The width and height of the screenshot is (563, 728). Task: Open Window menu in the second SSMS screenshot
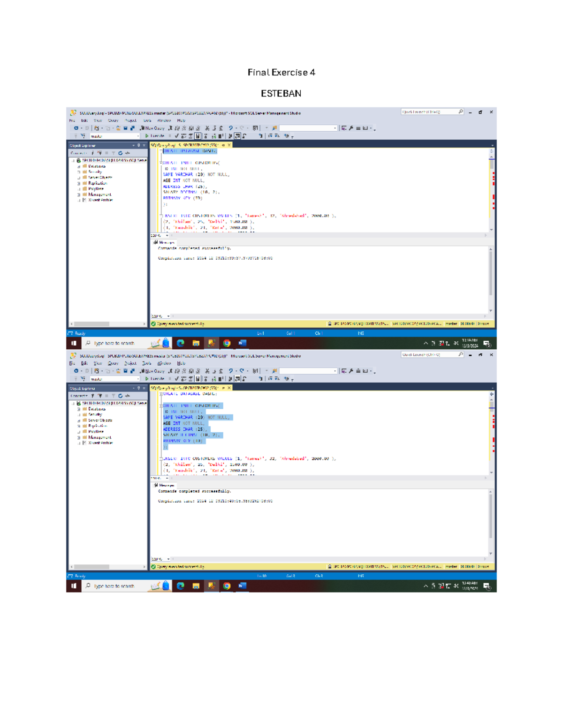tap(164, 363)
